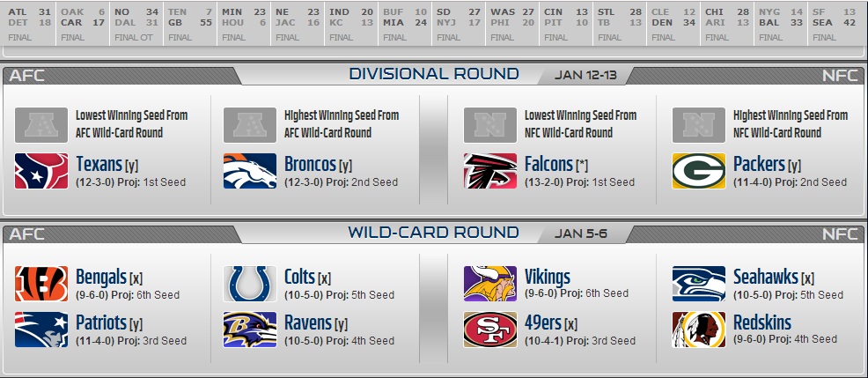The image size is (868, 378).
Task: Click the Minnesota Vikings logo
Action: click(x=490, y=284)
